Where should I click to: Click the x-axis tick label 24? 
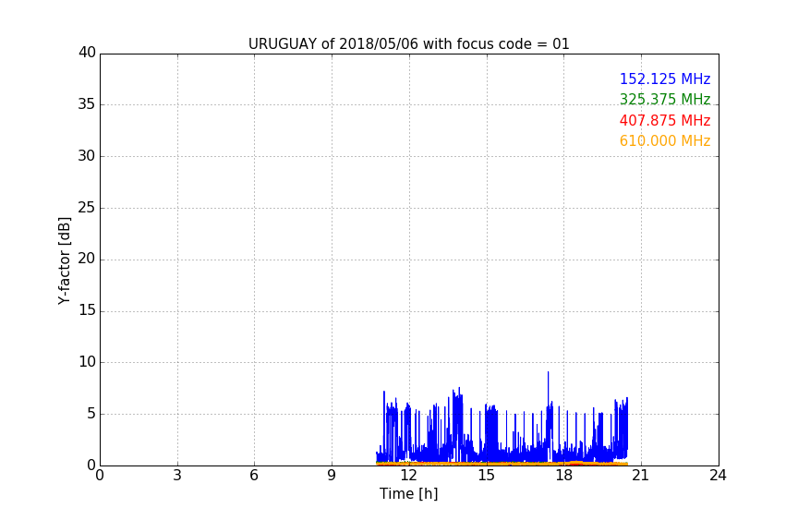click(x=718, y=476)
